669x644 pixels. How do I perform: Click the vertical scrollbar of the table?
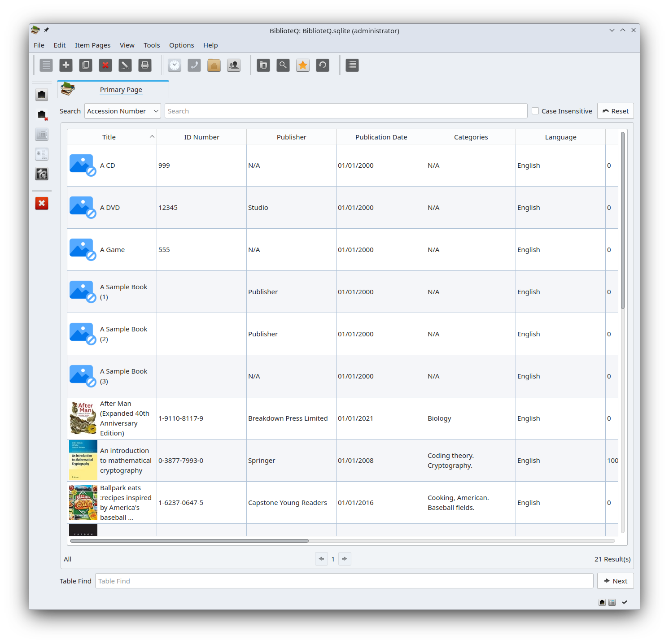click(623, 221)
